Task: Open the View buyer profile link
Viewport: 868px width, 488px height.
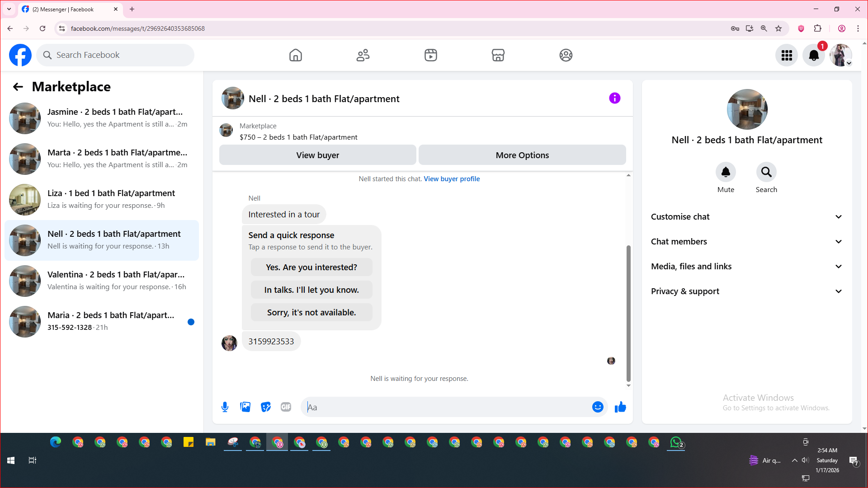Action: [451, 179]
